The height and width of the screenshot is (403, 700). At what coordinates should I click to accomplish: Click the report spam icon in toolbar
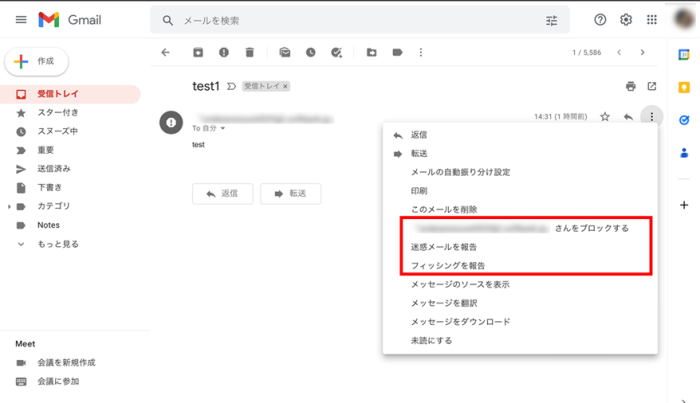coord(224,52)
